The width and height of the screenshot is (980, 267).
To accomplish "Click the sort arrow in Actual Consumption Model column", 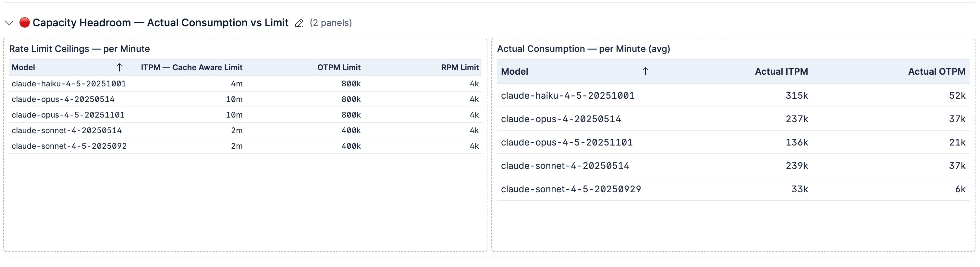I will [645, 71].
